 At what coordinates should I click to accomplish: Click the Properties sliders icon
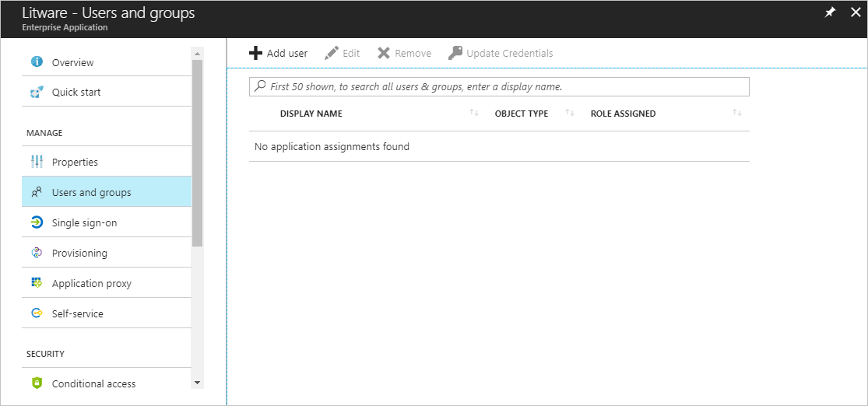pyautogui.click(x=37, y=162)
